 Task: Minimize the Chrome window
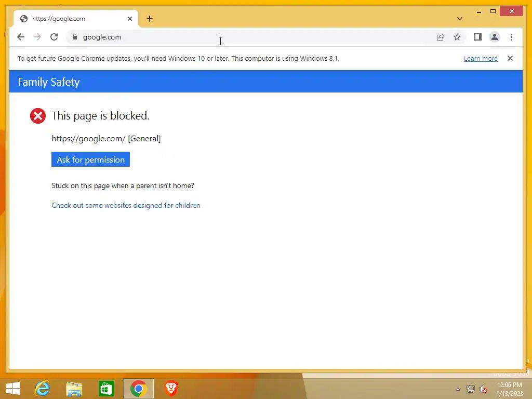(478, 11)
